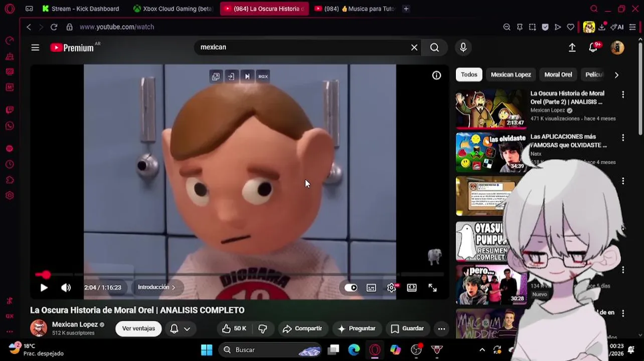Play the paused video

pos(44,287)
